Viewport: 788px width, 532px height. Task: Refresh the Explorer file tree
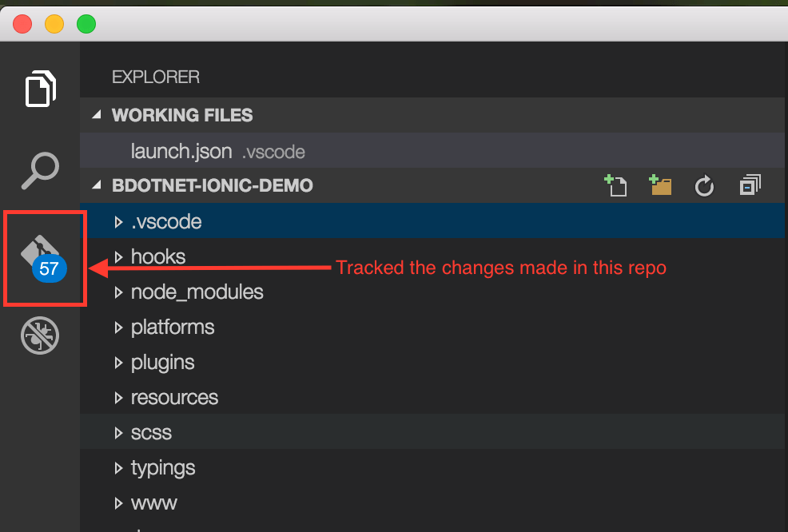coord(703,185)
